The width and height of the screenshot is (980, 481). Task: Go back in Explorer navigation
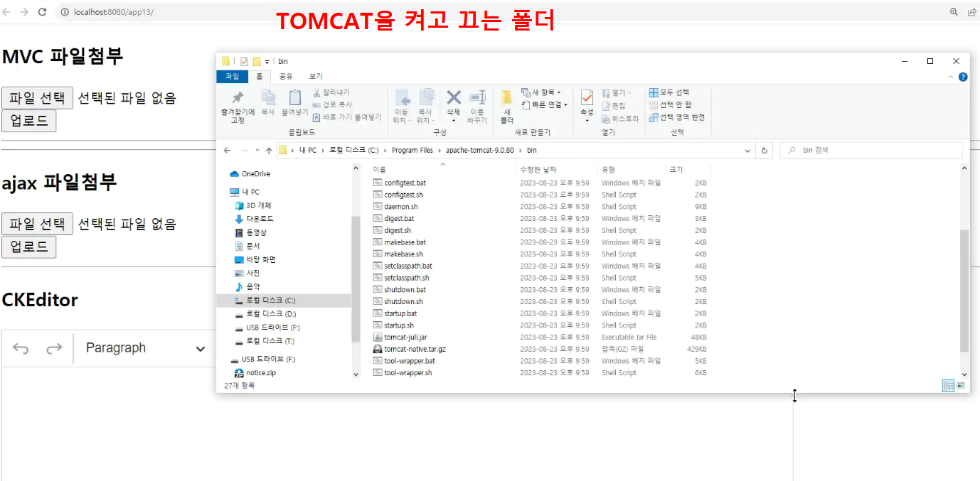(227, 151)
